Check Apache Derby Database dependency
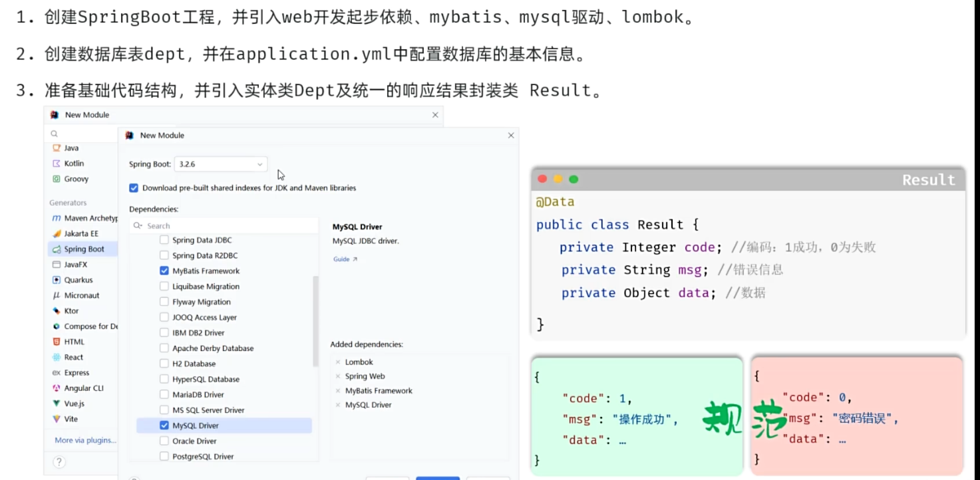Image resolution: width=980 pixels, height=480 pixels. pyautogui.click(x=164, y=348)
